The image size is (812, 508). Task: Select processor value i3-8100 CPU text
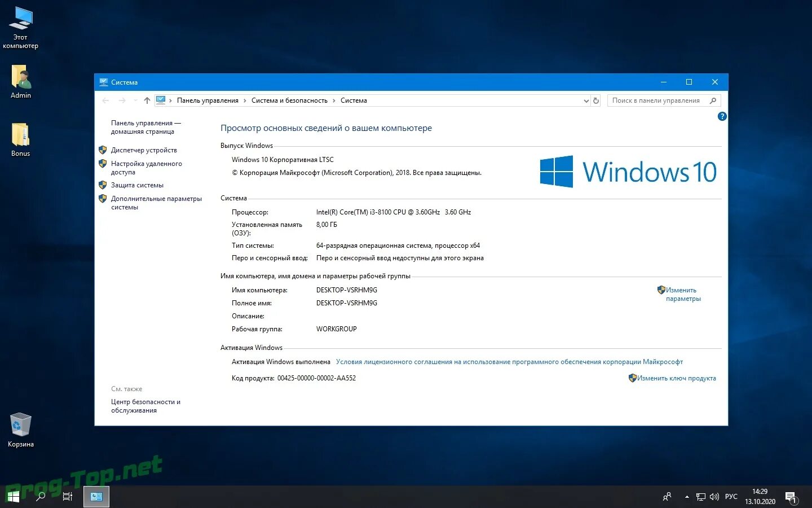point(394,212)
